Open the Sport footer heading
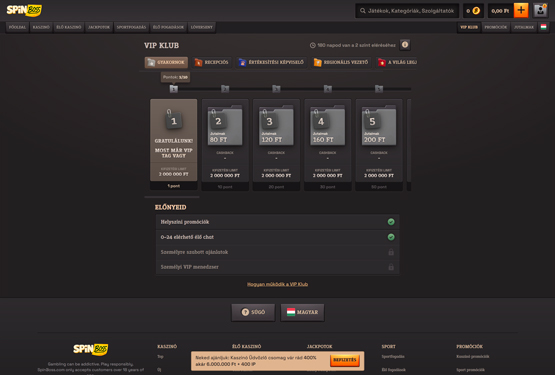The image size is (555, 375). pyautogui.click(x=388, y=346)
